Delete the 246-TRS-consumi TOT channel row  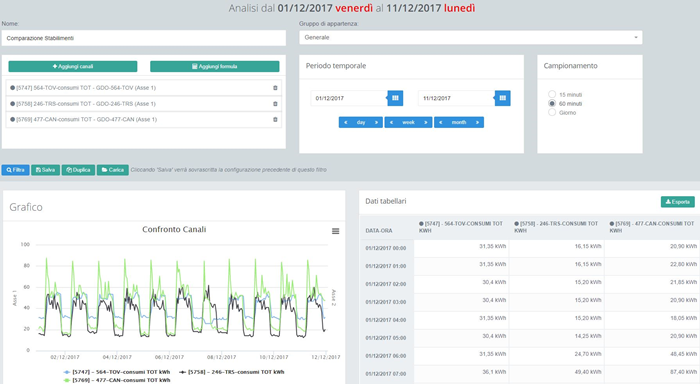click(275, 104)
